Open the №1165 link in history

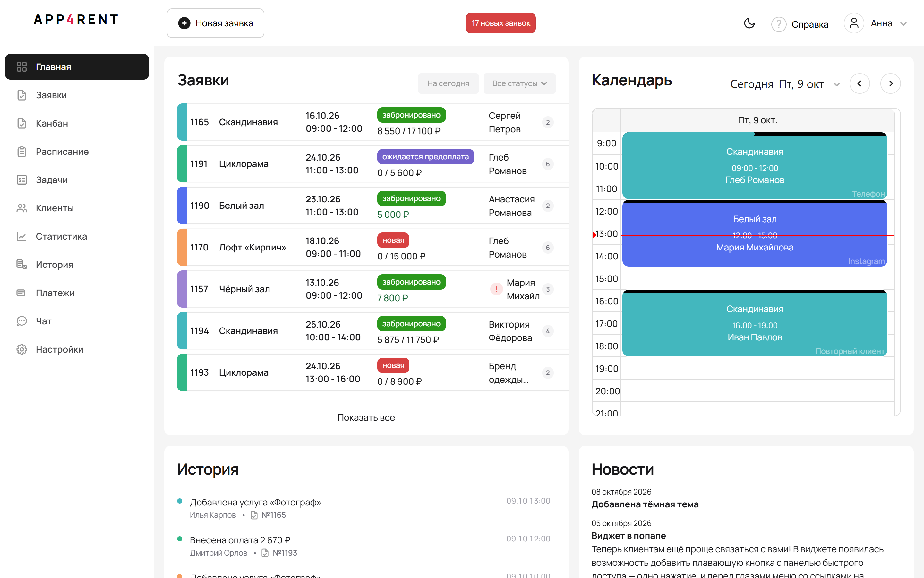click(x=274, y=515)
